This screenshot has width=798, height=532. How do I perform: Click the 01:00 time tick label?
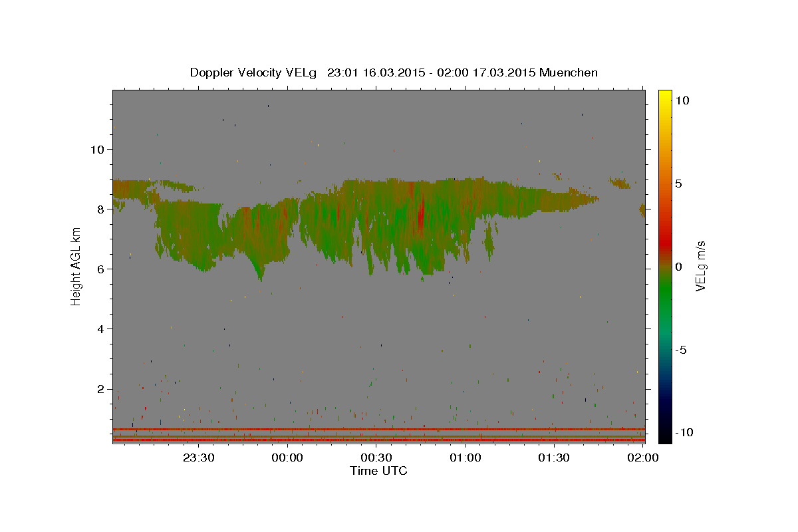(465, 458)
